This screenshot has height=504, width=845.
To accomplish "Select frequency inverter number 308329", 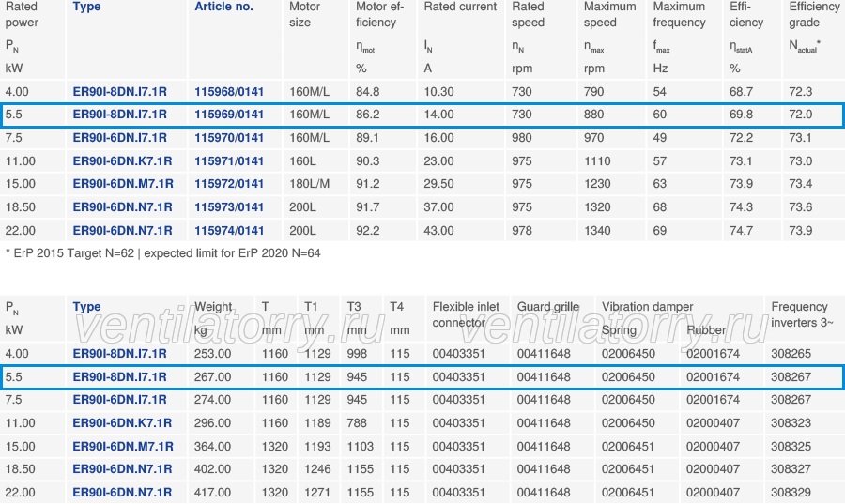I will pyautogui.click(x=791, y=492).
